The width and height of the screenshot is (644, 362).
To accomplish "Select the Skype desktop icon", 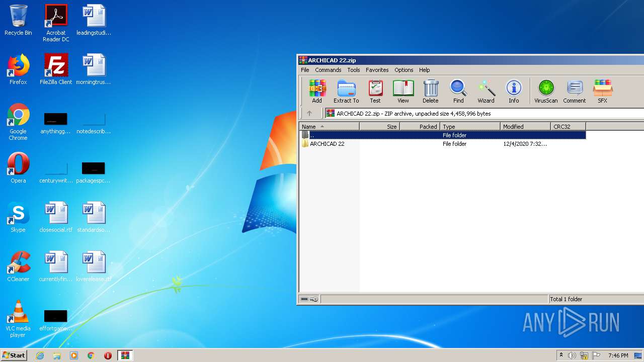I will [18, 217].
